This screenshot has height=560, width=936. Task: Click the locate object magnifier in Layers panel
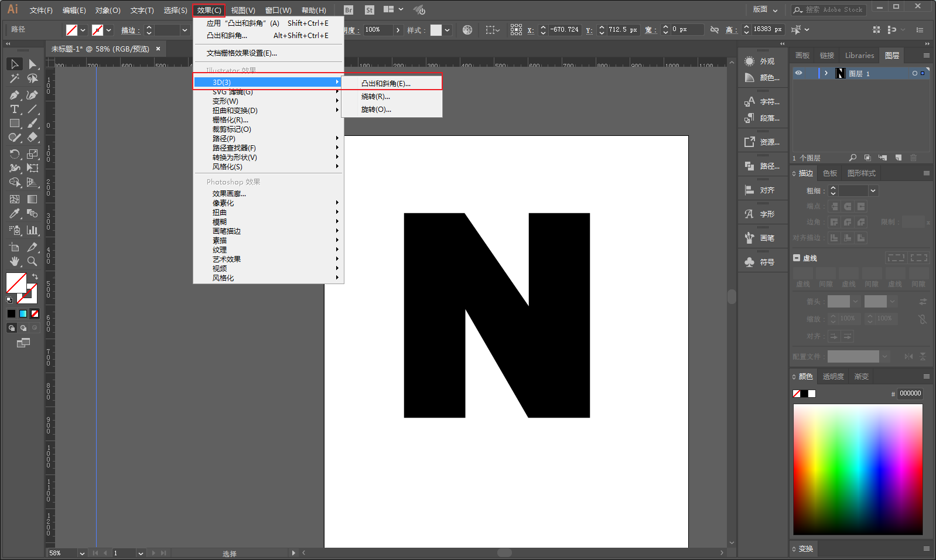tap(853, 158)
